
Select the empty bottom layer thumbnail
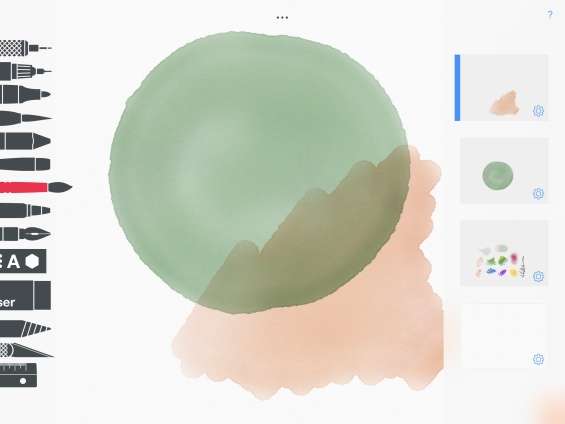click(x=504, y=336)
